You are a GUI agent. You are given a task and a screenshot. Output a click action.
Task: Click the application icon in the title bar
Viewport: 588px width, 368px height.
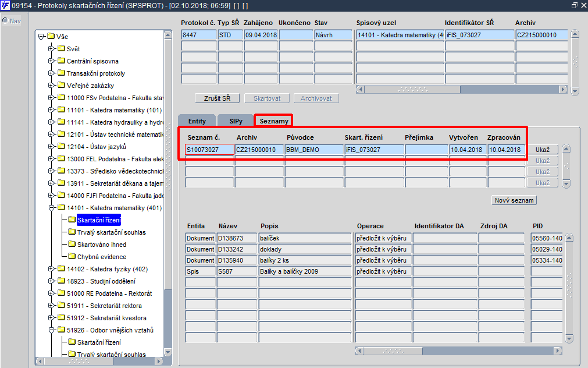pyautogui.click(x=5, y=5)
